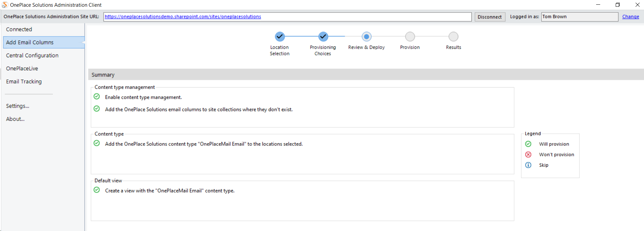The image size is (644, 231).
Task: Minimize the Administration Client window
Action: (598, 5)
